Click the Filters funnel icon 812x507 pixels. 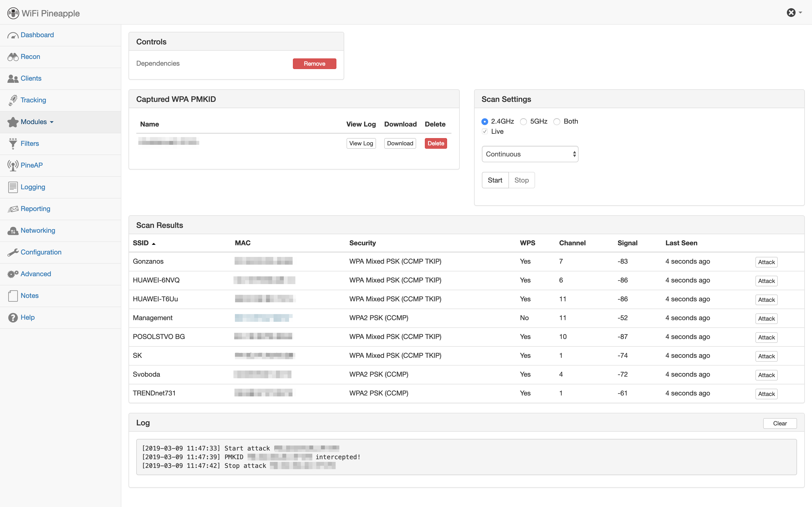click(x=13, y=143)
